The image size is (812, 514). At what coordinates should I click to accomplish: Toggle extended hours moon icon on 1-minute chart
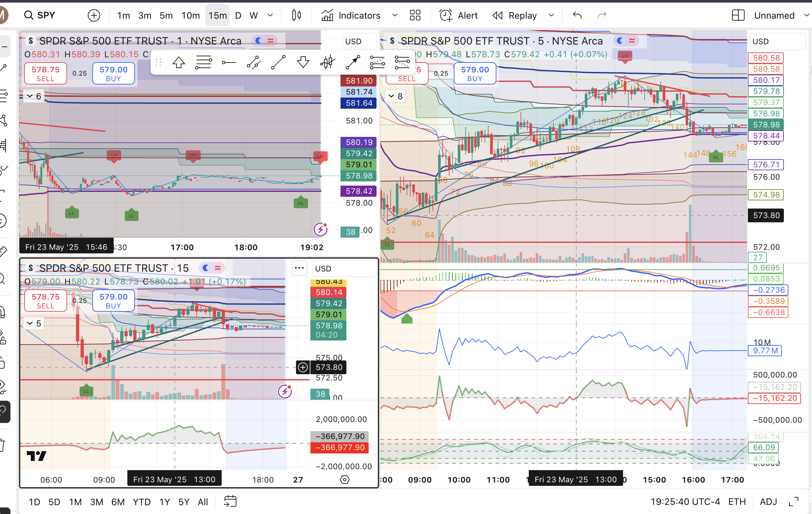[258, 41]
